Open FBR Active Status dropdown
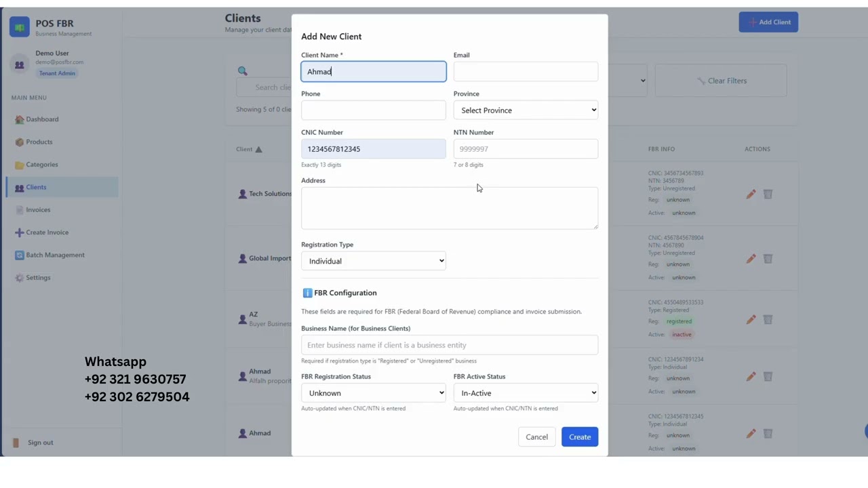This screenshot has width=868, height=488. coord(526,393)
